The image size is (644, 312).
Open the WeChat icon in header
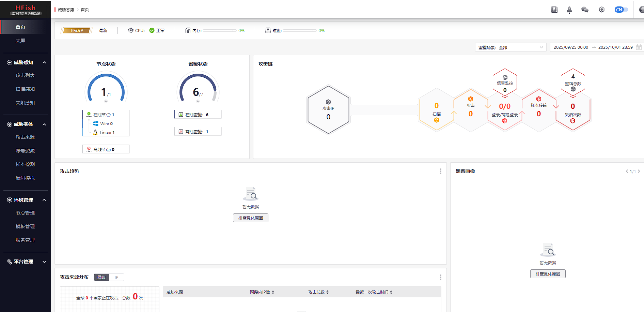[x=585, y=10]
